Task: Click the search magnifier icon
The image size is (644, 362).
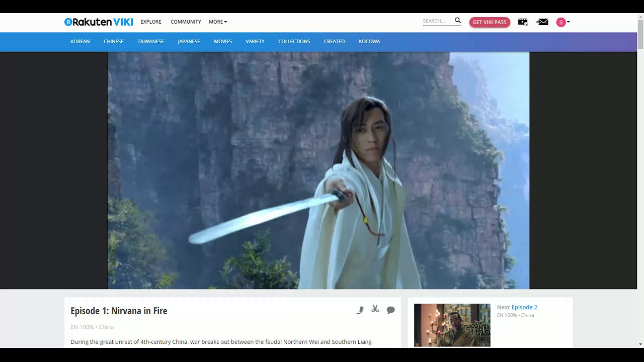Action: pyautogui.click(x=458, y=21)
